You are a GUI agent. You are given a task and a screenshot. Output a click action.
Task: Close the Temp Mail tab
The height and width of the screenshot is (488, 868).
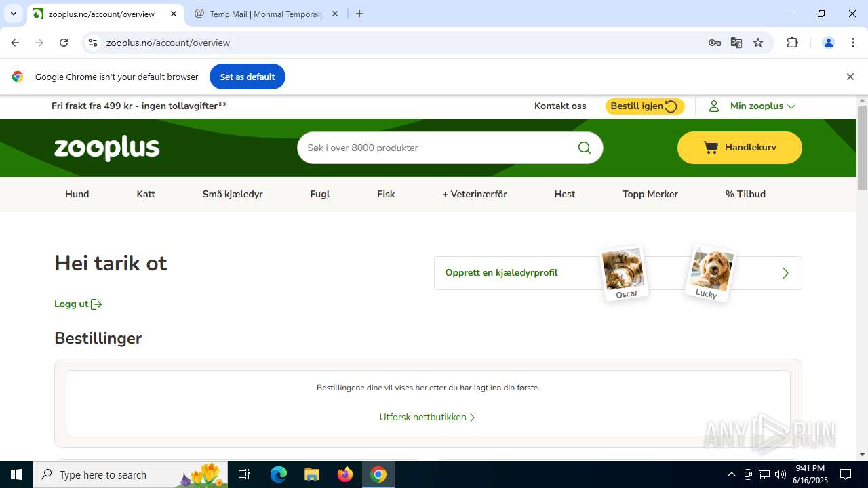(335, 14)
